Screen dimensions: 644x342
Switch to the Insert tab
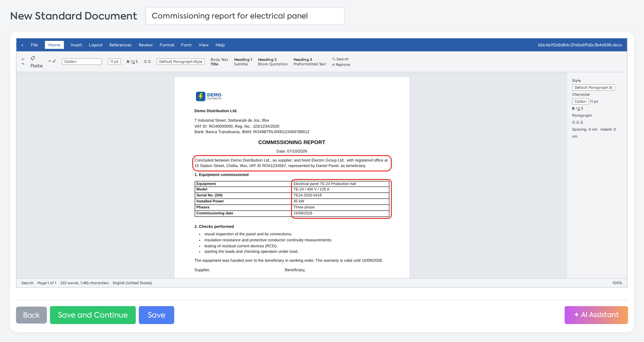pos(76,45)
